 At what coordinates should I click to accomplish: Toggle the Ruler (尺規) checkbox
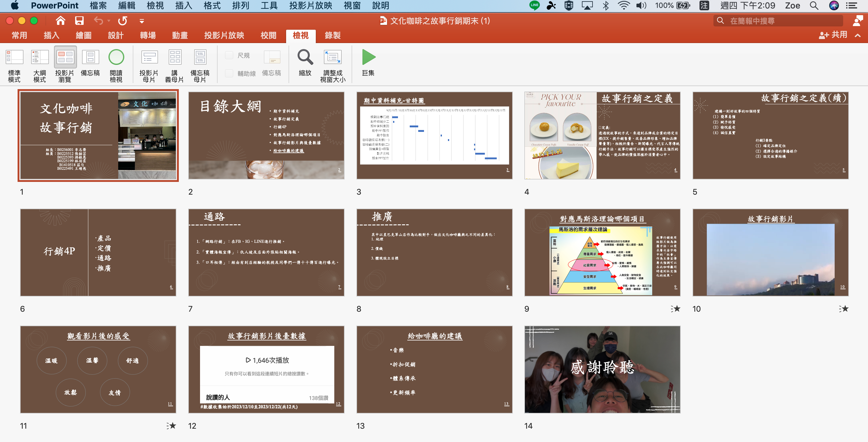click(229, 55)
